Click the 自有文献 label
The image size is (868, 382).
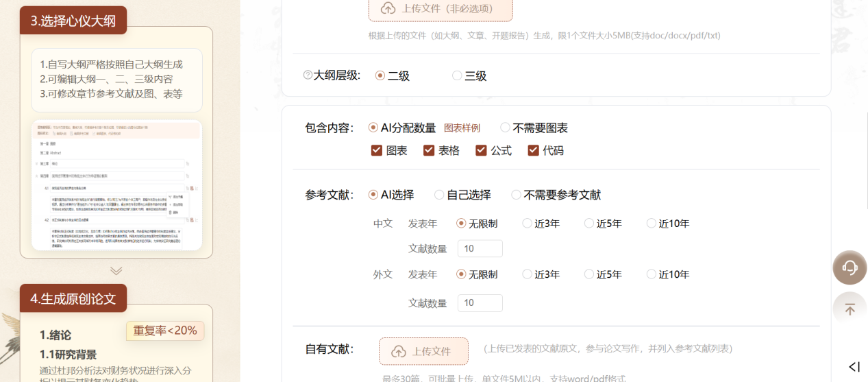330,349
